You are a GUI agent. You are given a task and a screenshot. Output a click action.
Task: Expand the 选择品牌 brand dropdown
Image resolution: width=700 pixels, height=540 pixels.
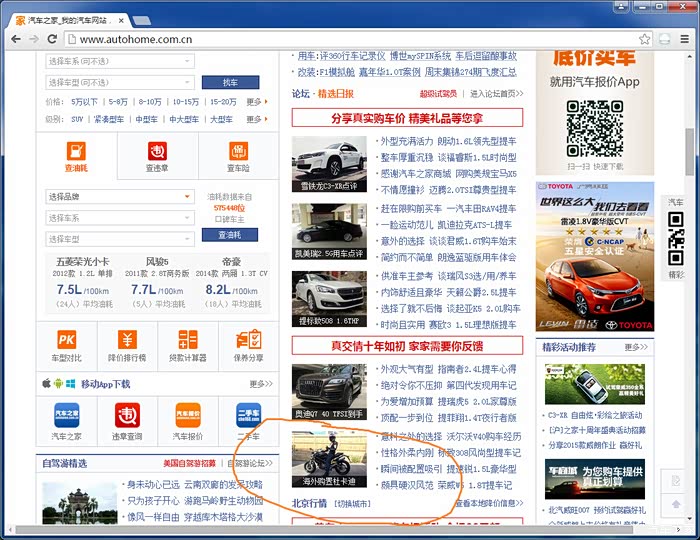[x=119, y=197]
